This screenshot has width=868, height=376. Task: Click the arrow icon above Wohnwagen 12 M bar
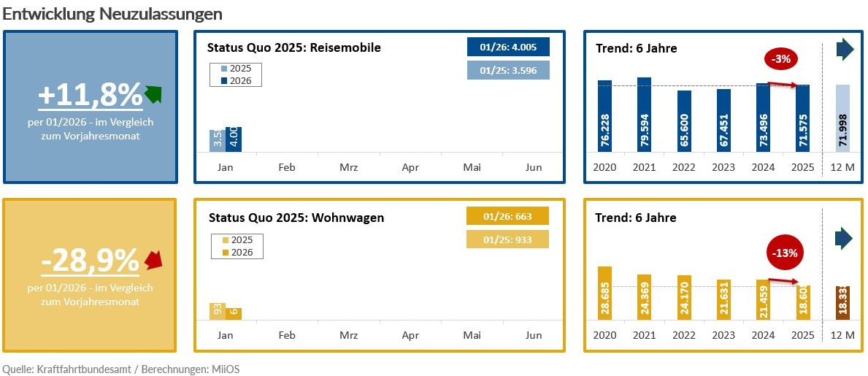pos(844,238)
